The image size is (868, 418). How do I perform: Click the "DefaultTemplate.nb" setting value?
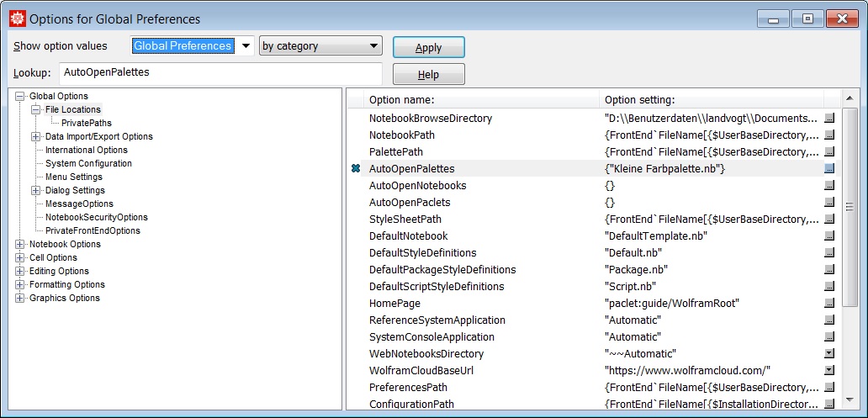[656, 235]
